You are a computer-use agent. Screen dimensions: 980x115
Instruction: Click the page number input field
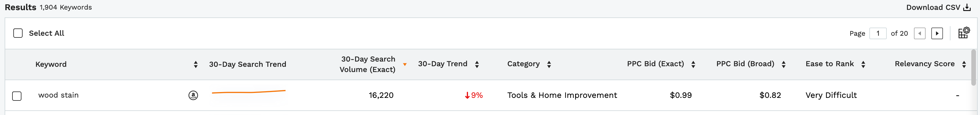point(878,33)
